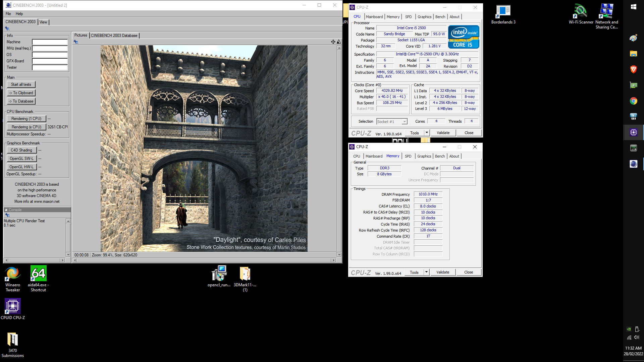Viewport: 644px width, 362px height.
Task: Click To Clipboard button
Action: (21, 93)
